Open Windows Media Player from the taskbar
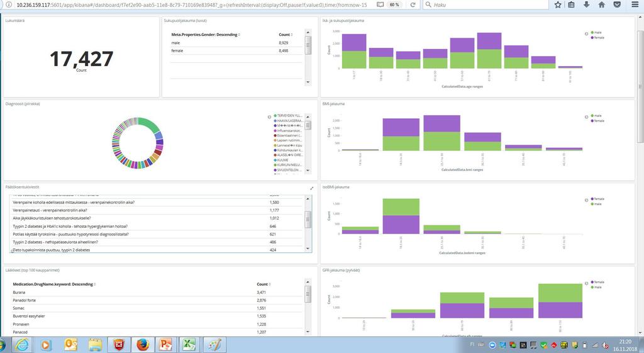The height and width of the screenshot is (353, 644). point(46,345)
